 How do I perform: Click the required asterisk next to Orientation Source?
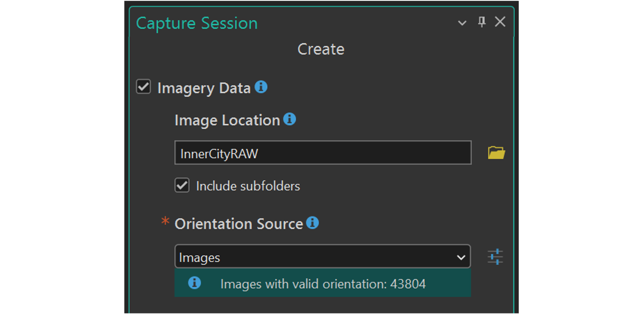tap(165, 221)
